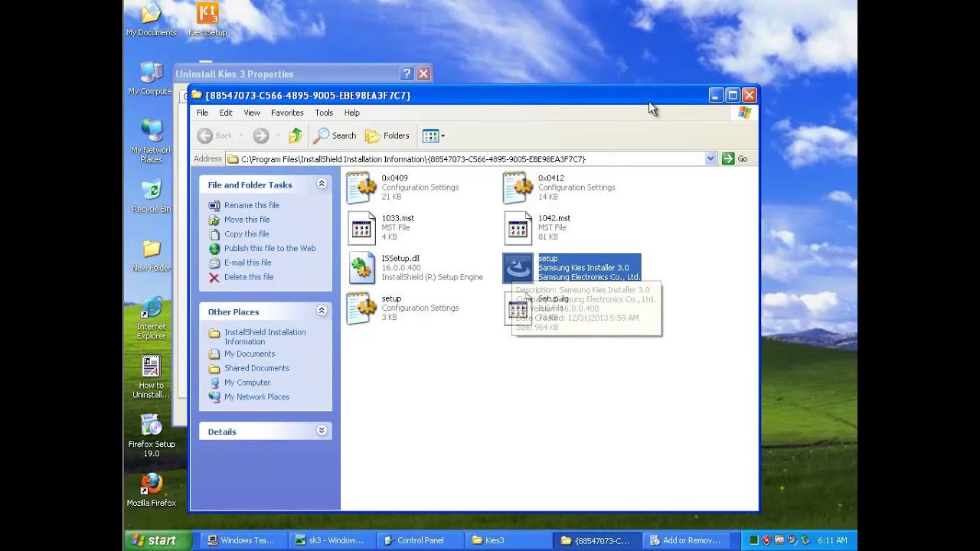This screenshot has width=980, height=551.
Task: Open InstallShield Installation Information link
Action: coord(264,337)
